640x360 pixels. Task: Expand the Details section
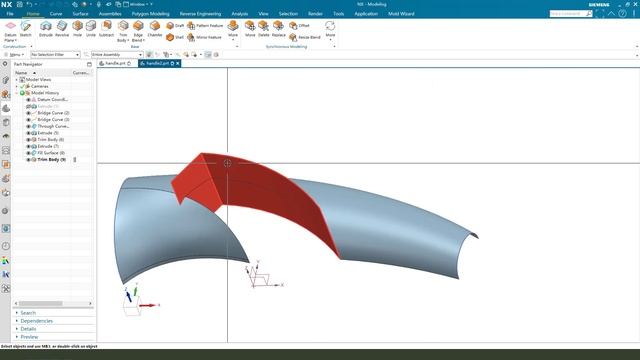click(x=28, y=329)
